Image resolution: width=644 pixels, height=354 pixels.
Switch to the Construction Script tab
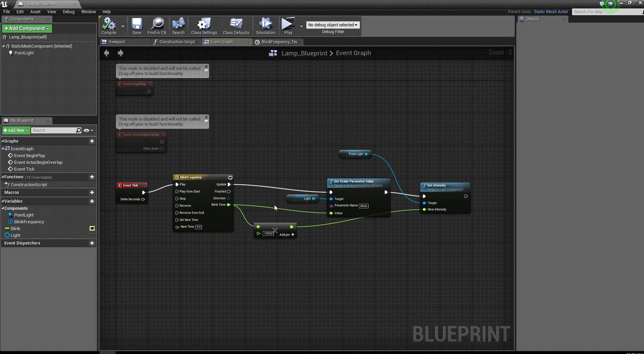177,42
